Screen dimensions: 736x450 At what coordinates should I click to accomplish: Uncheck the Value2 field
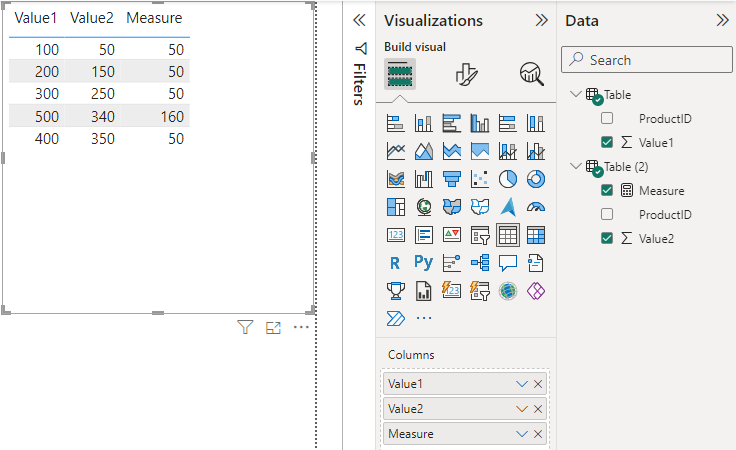tap(607, 238)
